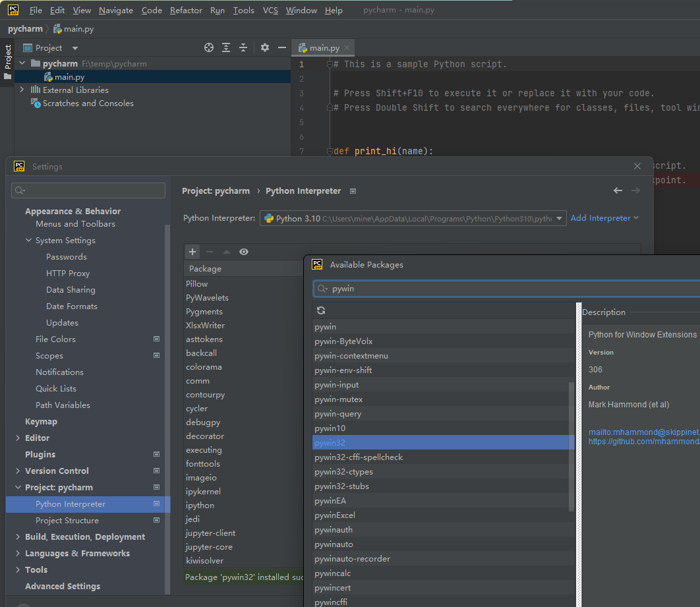Viewport: 700px width, 607px height.
Task: Collapse Project: pycharm settings section
Action: (x=18, y=488)
